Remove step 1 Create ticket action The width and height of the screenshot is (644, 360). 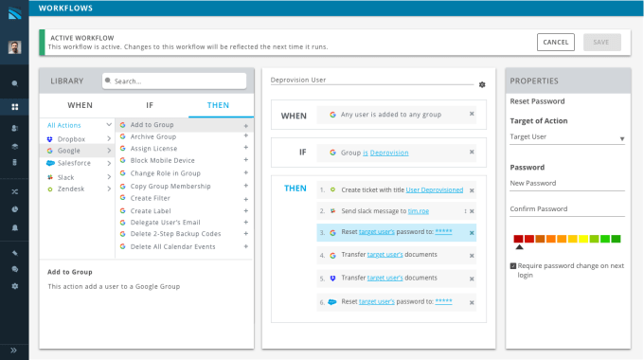tap(472, 190)
